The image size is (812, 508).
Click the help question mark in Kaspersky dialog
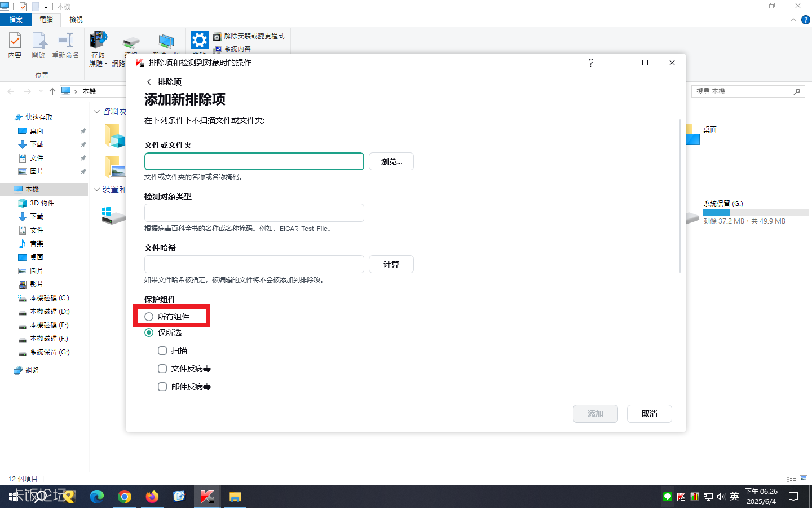(x=591, y=63)
